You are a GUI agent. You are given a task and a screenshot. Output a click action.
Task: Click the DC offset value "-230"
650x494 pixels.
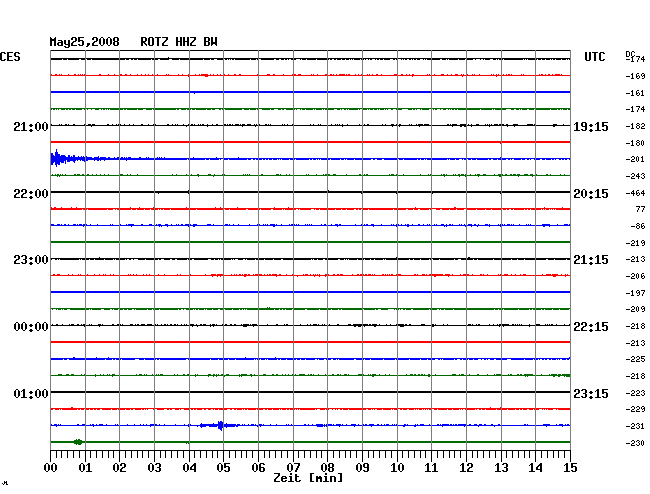pyautogui.click(x=635, y=443)
